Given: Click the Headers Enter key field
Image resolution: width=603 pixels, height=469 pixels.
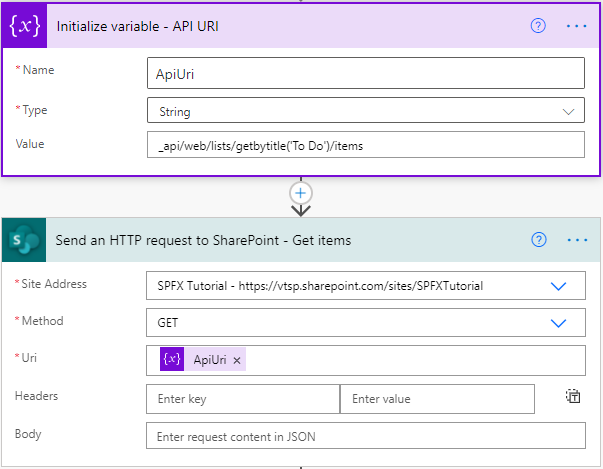Looking at the screenshot, I should pyautogui.click(x=243, y=399).
